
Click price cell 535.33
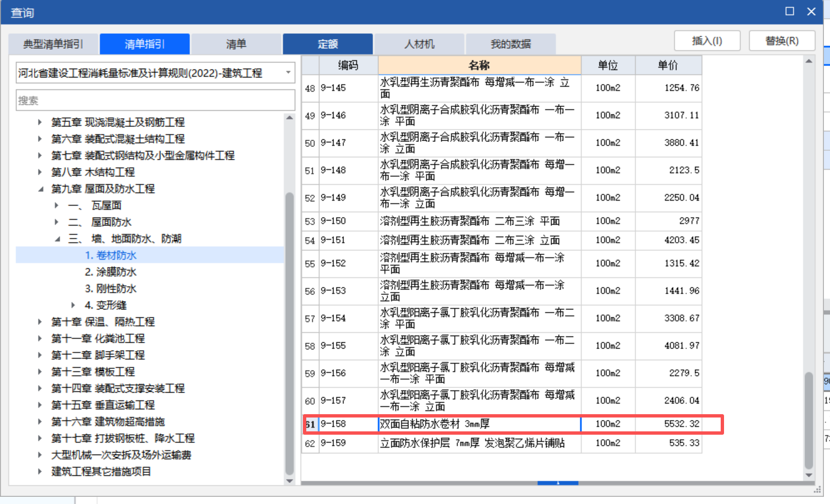click(669, 443)
